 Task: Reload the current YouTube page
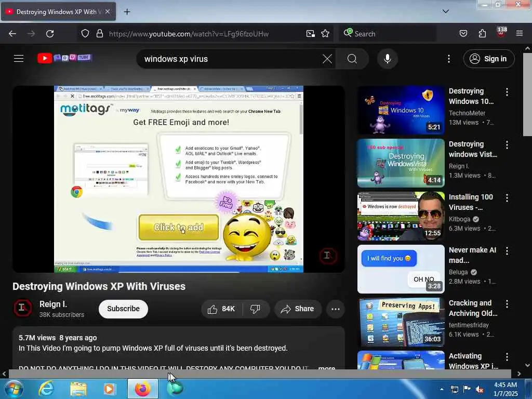tap(50, 34)
